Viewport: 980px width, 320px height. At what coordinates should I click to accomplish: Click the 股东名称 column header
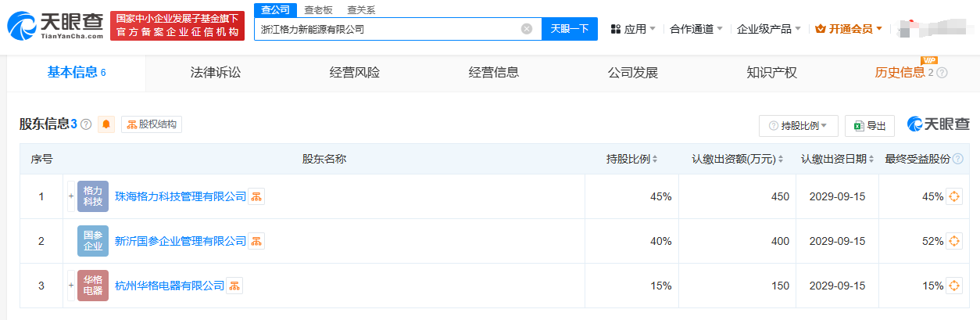pyautogui.click(x=324, y=159)
